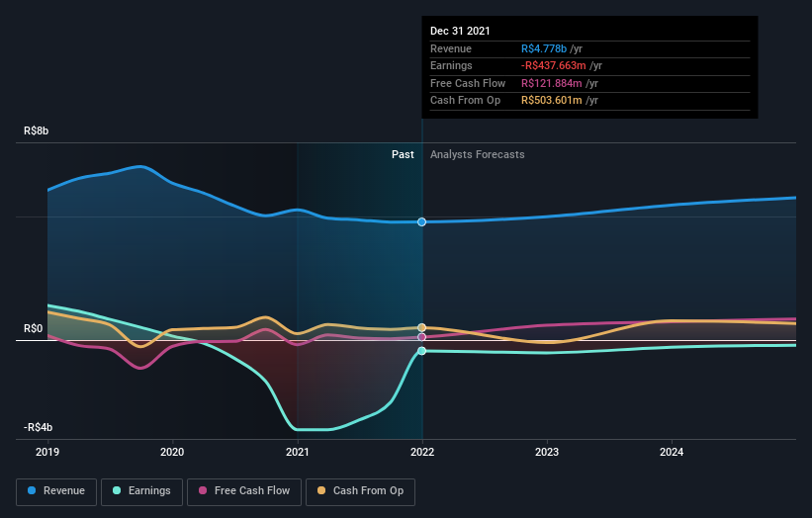The width and height of the screenshot is (812, 518).
Task: Click the Revenue row label in tooltip
Action: click(x=451, y=48)
